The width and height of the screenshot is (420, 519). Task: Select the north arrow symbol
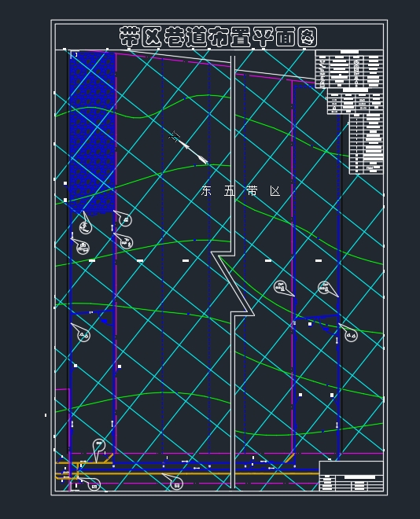point(188,148)
